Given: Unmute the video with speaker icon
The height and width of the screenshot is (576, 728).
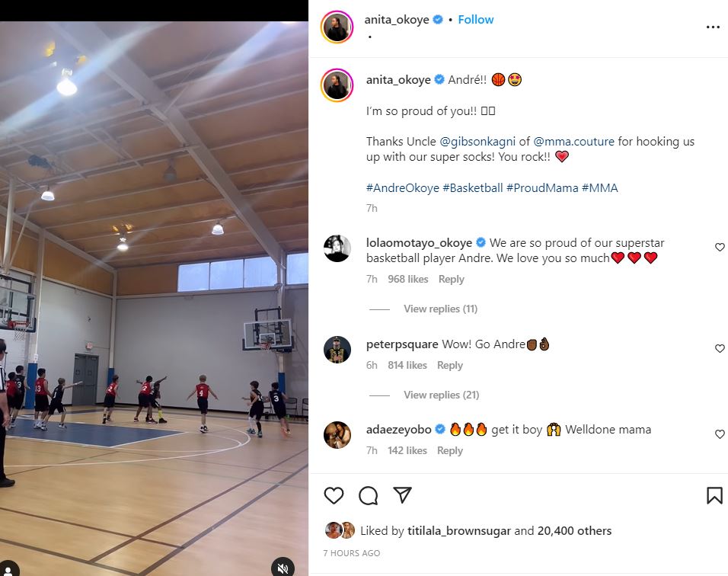Looking at the screenshot, I should (283, 568).
